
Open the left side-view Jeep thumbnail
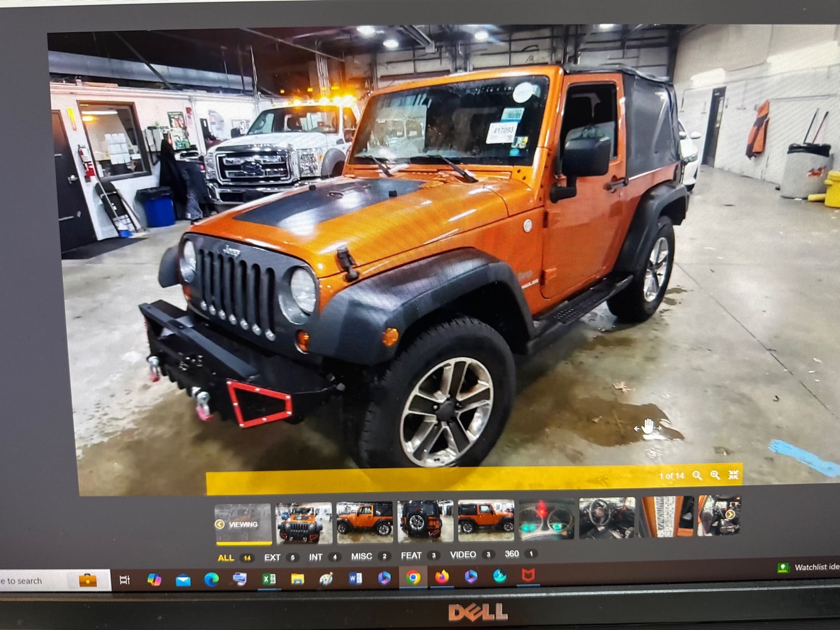(x=364, y=522)
